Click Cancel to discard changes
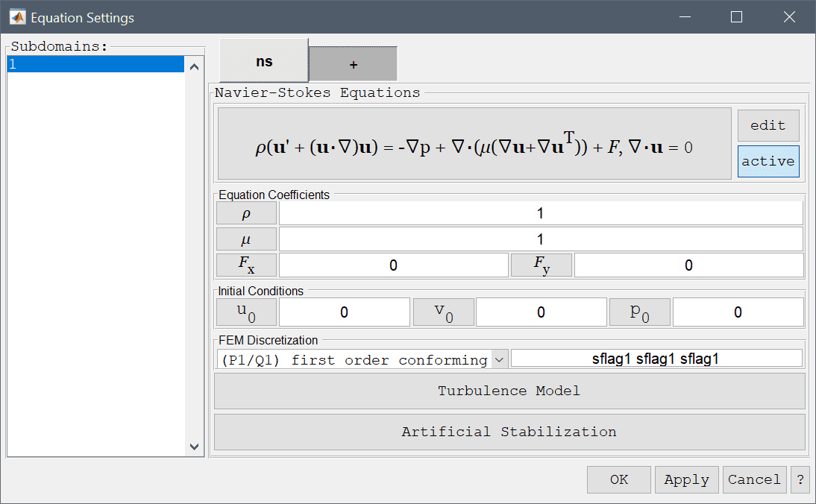This screenshot has height=504, width=816. pyautogui.click(x=754, y=479)
